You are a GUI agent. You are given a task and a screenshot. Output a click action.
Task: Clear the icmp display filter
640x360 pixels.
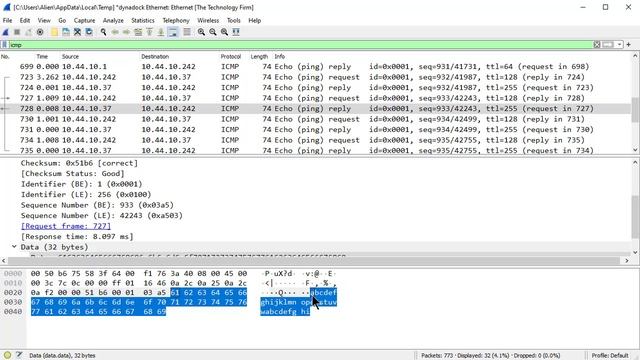597,44
